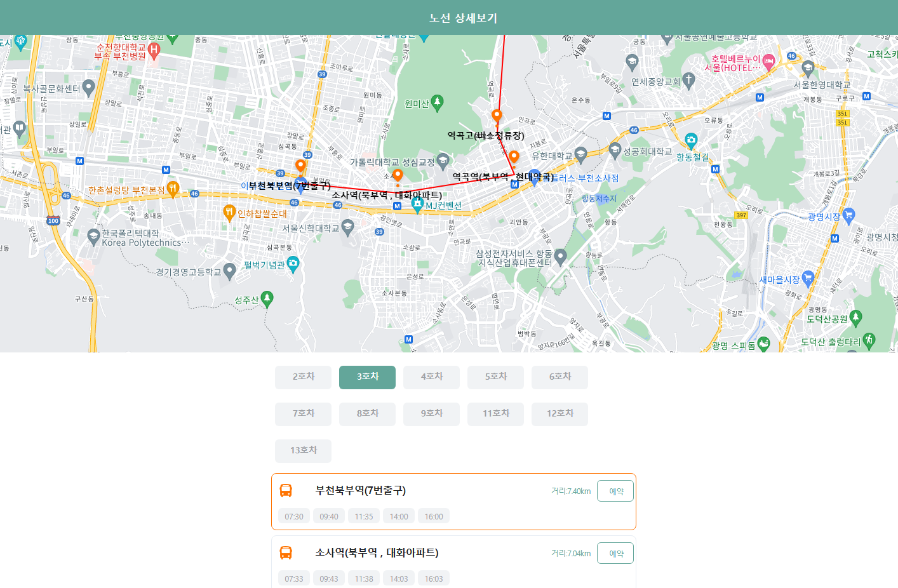Click the 한촌설렁탕 부천본점 restaurant pin
This screenshot has width=898, height=588.
coord(172,189)
